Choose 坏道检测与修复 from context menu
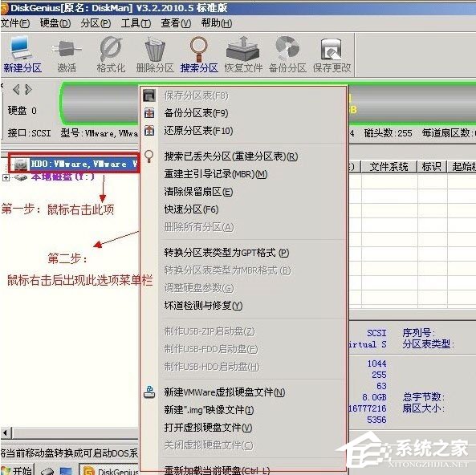 [x=203, y=306]
